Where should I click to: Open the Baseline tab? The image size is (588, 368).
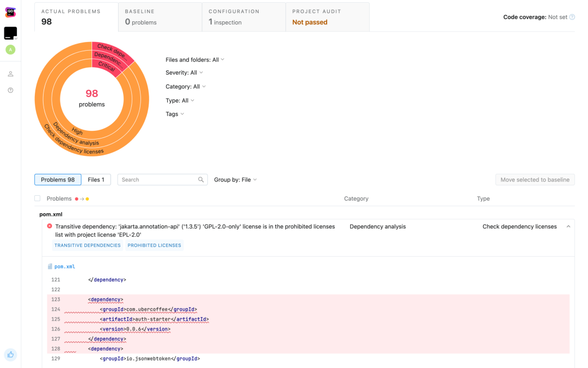(x=160, y=17)
